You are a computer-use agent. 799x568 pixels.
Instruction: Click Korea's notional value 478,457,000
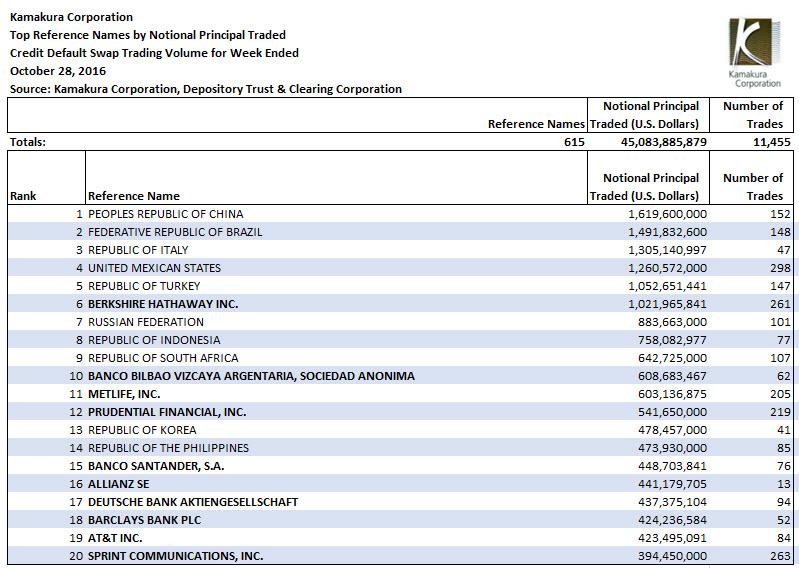pyautogui.click(x=673, y=430)
